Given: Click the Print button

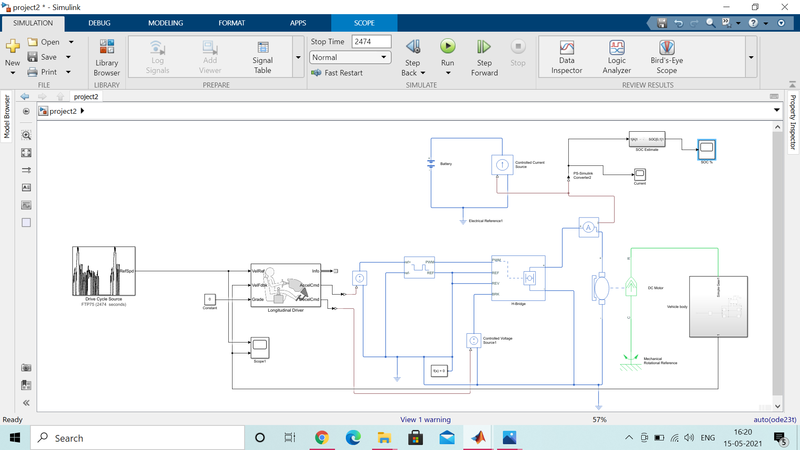Looking at the screenshot, I should [42, 72].
